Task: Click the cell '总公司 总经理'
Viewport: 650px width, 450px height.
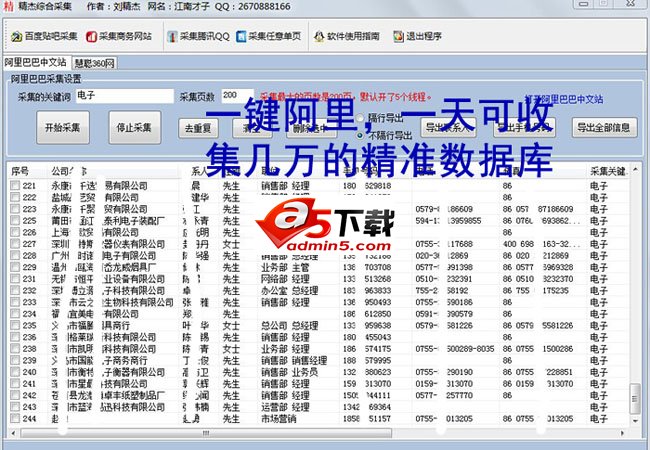Action: [x=290, y=326]
